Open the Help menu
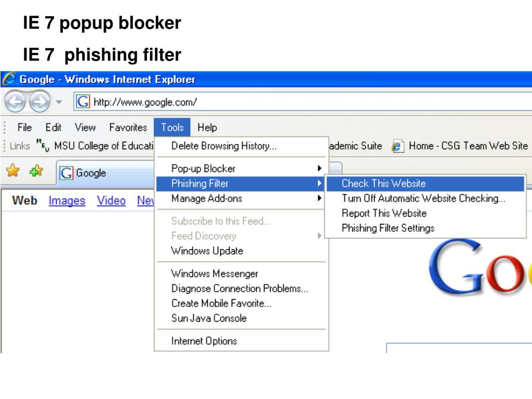The height and width of the screenshot is (399, 532). point(207,127)
